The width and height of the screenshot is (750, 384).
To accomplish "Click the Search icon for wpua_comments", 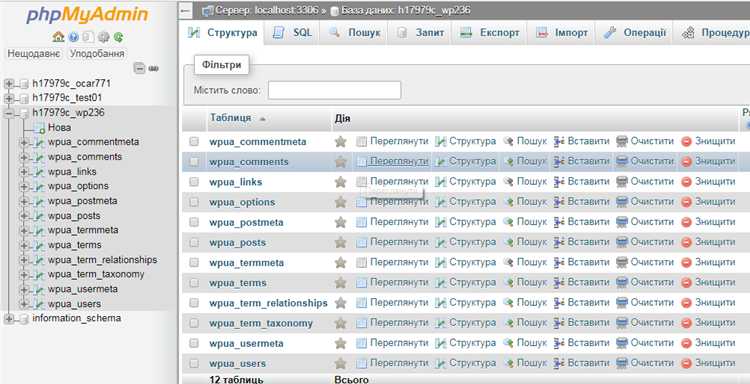I will [x=509, y=162].
